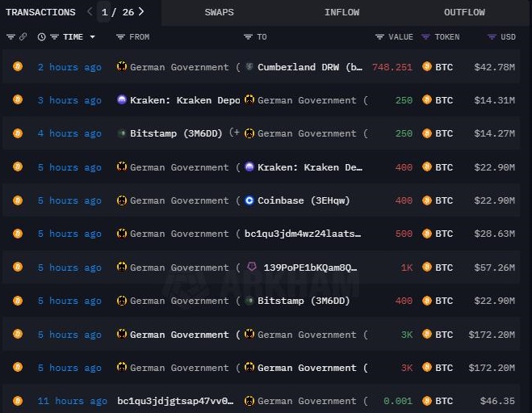Open the TIME filter icon
Viewport: 532px width, 413px height.
coord(54,36)
